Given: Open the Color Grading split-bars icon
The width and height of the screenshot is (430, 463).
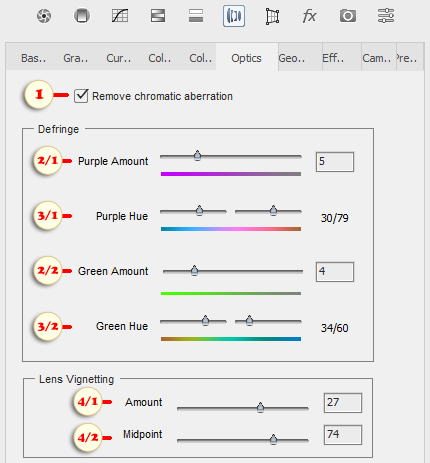Looking at the screenshot, I should point(196,16).
